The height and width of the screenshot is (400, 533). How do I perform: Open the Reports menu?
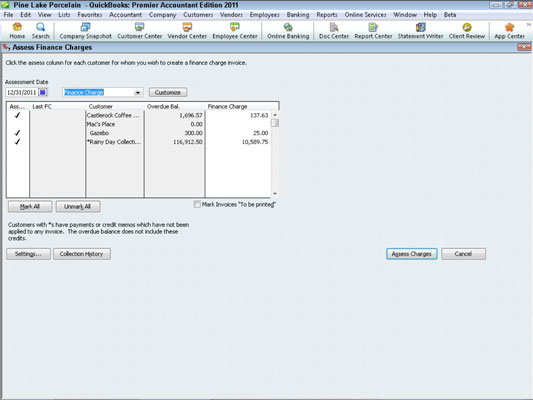click(327, 15)
